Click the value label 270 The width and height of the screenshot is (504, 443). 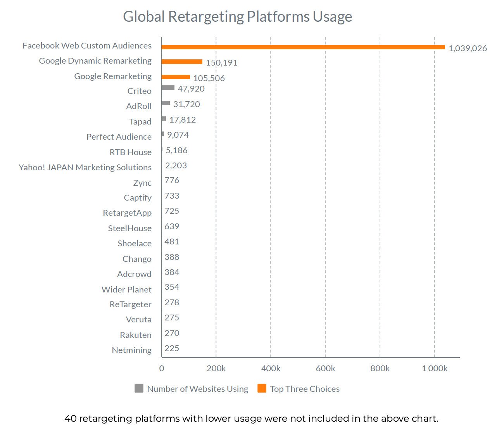172,333
